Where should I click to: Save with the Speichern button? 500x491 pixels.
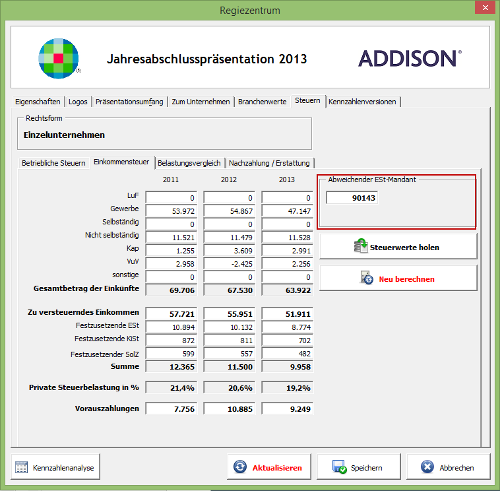(359, 467)
